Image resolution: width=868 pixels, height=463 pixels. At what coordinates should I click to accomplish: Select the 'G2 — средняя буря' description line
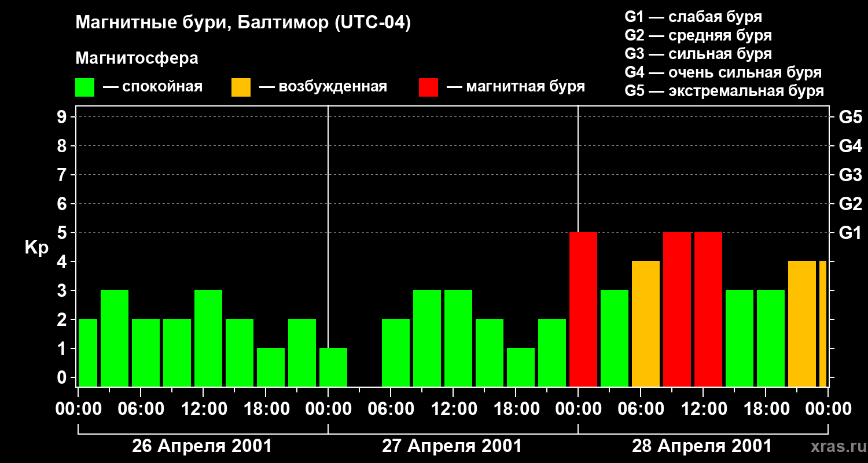click(x=698, y=35)
